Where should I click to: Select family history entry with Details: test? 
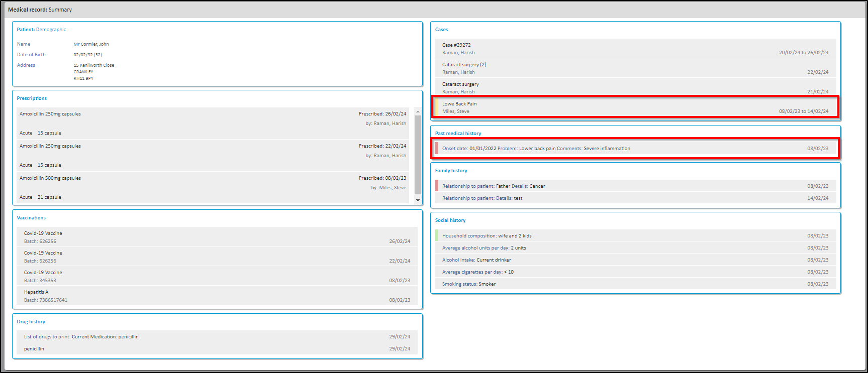click(x=482, y=198)
